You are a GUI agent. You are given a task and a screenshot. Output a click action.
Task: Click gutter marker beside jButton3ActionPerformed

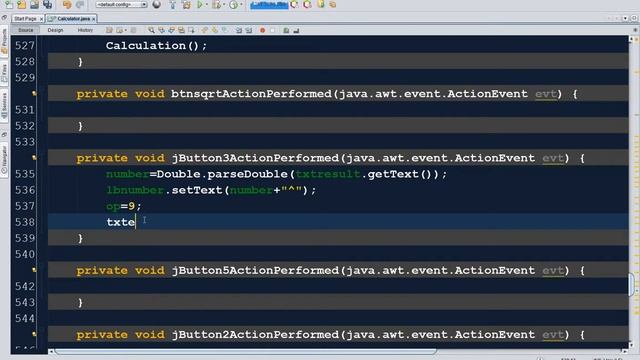[x=35, y=158]
